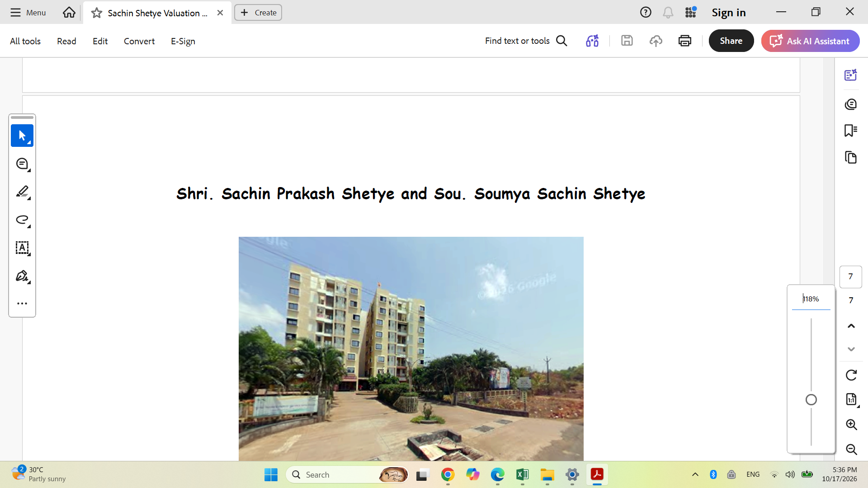The height and width of the screenshot is (488, 868).
Task: Open the audio read-aloud tool icon
Action: click(x=592, y=41)
